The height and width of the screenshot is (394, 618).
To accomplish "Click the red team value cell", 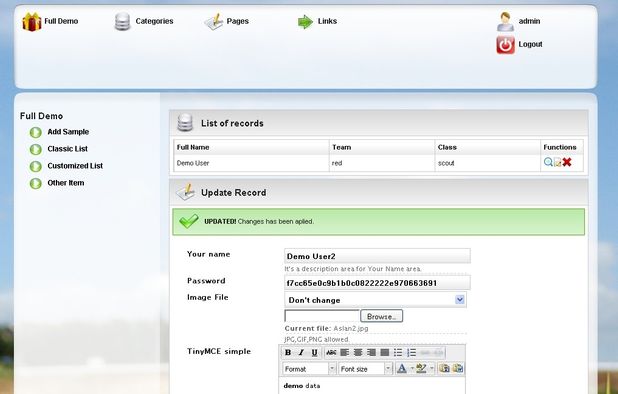I will 382,163.
